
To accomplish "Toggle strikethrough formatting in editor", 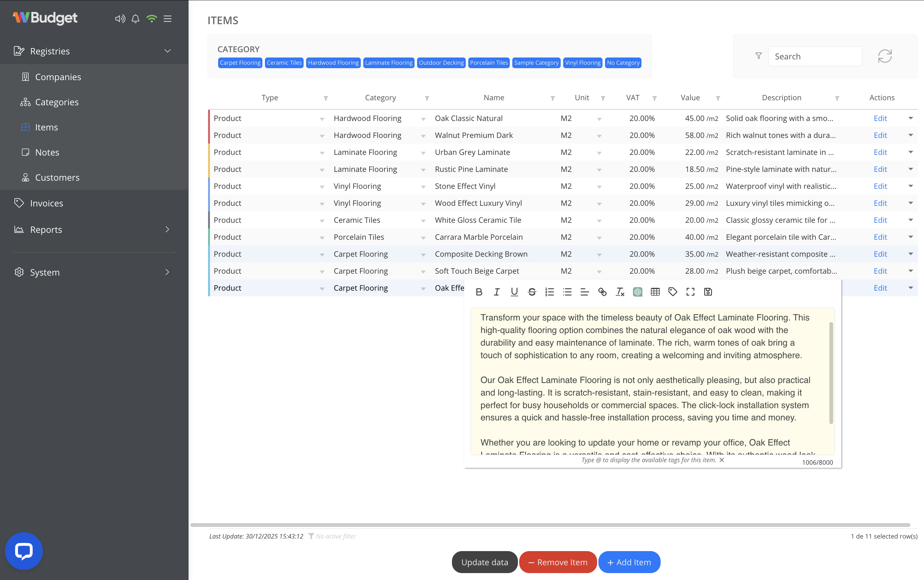I will [x=532, y=292].
